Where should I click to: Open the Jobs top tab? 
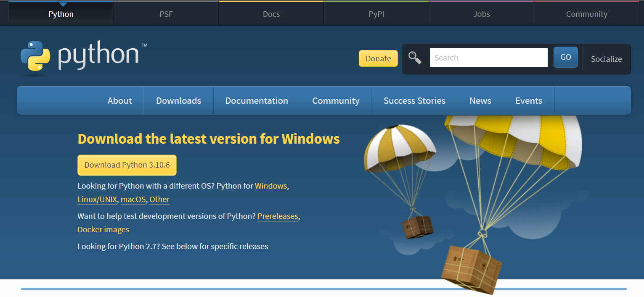coord(482,14)
